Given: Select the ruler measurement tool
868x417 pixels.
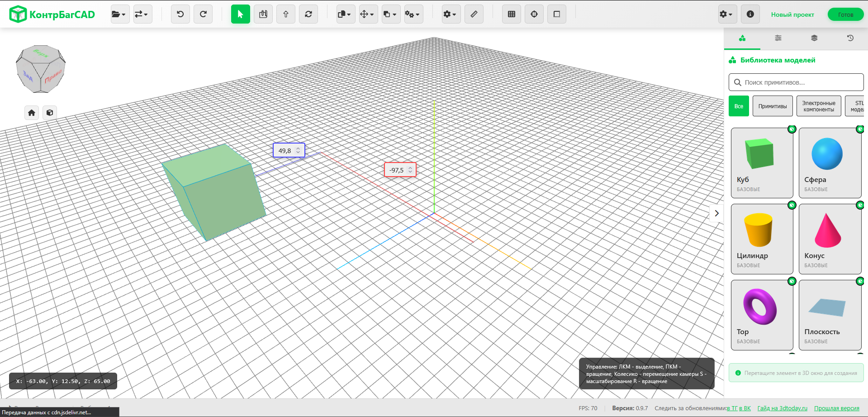Looking at the screenshot, I should 474,14.
